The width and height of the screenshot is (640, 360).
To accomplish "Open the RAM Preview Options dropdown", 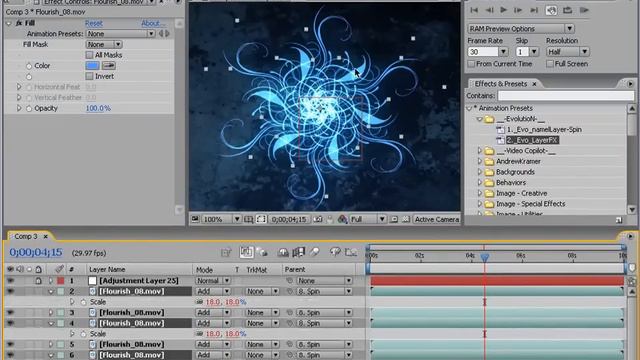I will [x=521, y=29].
